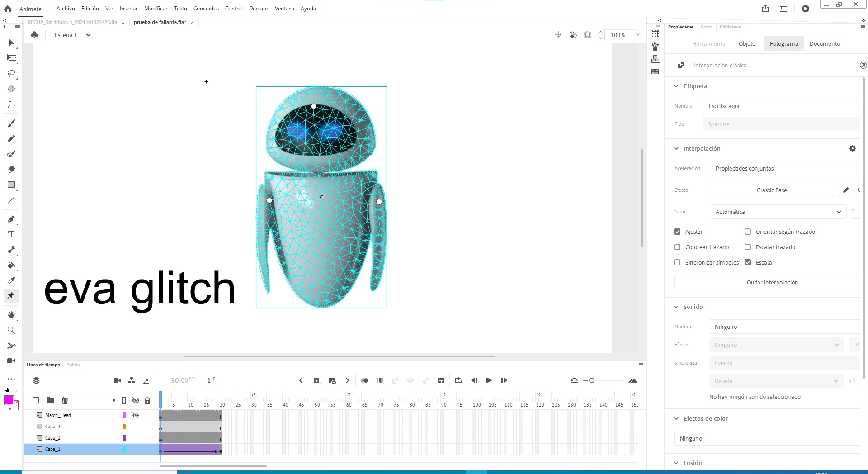
Task: Toggle onion skin in timeline
Action: [364, 381]
